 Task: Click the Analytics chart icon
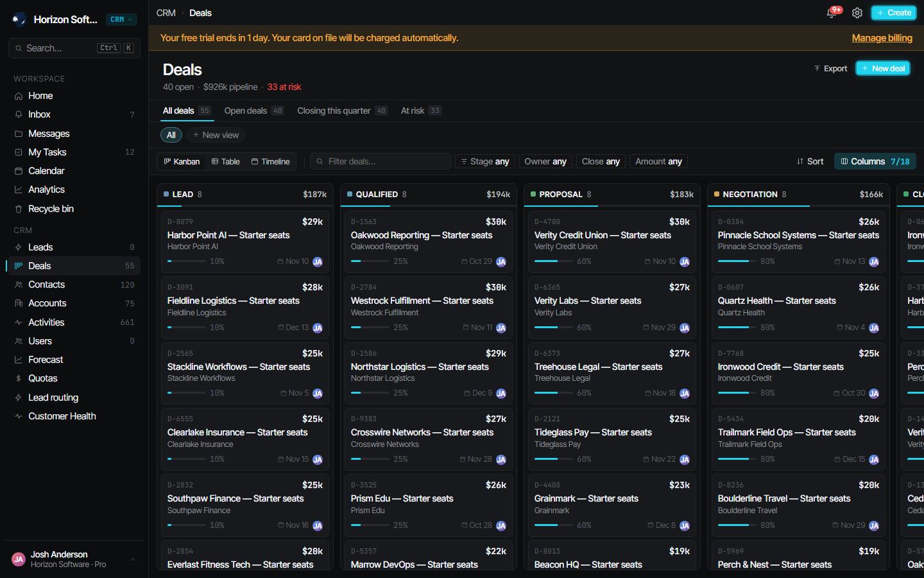19,189
